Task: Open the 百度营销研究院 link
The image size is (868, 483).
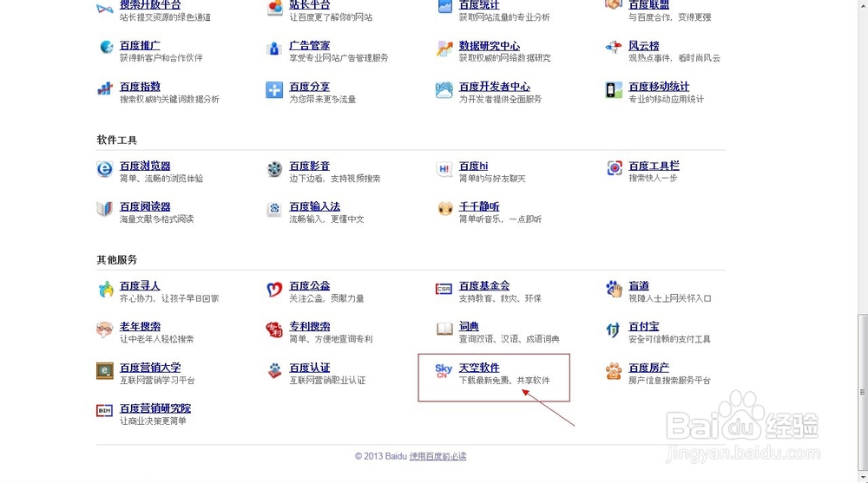Action: (155, 408)
